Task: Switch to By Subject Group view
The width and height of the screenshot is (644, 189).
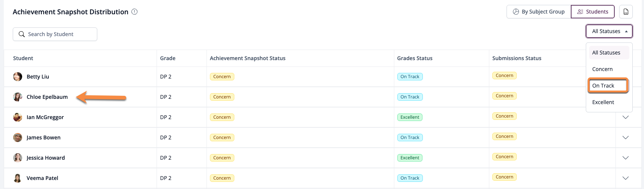Action: [538, 12]
